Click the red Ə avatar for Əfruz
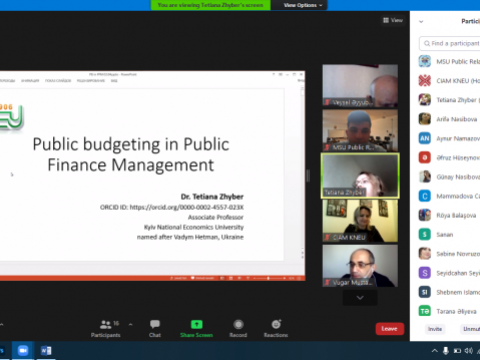 click(x=425, y=157)
